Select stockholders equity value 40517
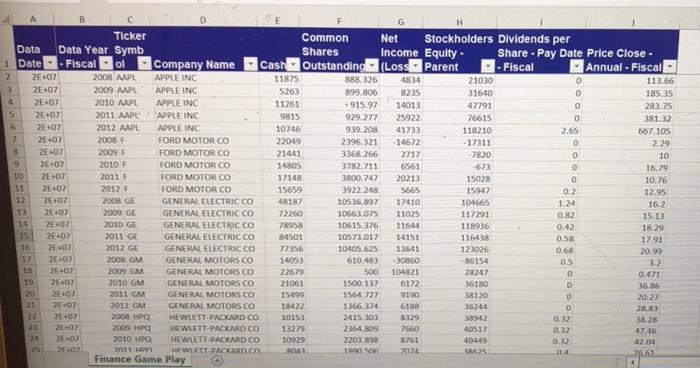This screenshot has width=700, height=368. click(x=475, y=329)
